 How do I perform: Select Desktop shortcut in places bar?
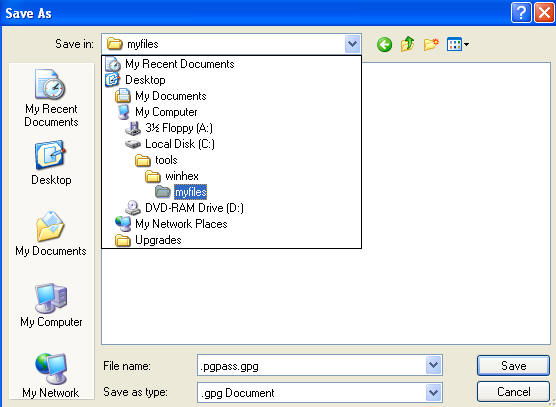pos(51,163)
